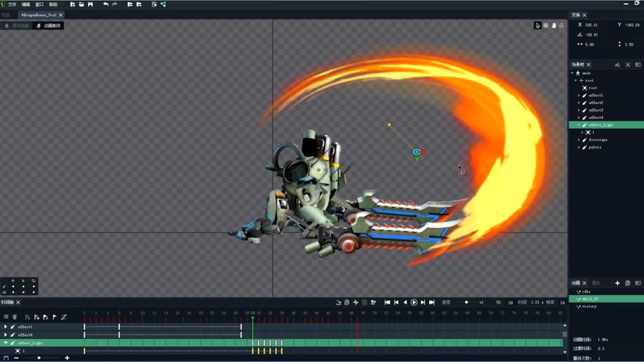This screenshot has width=644, height=362.
Task: Select the arrow pointer tool in canvas
Action: pos(537,26)
